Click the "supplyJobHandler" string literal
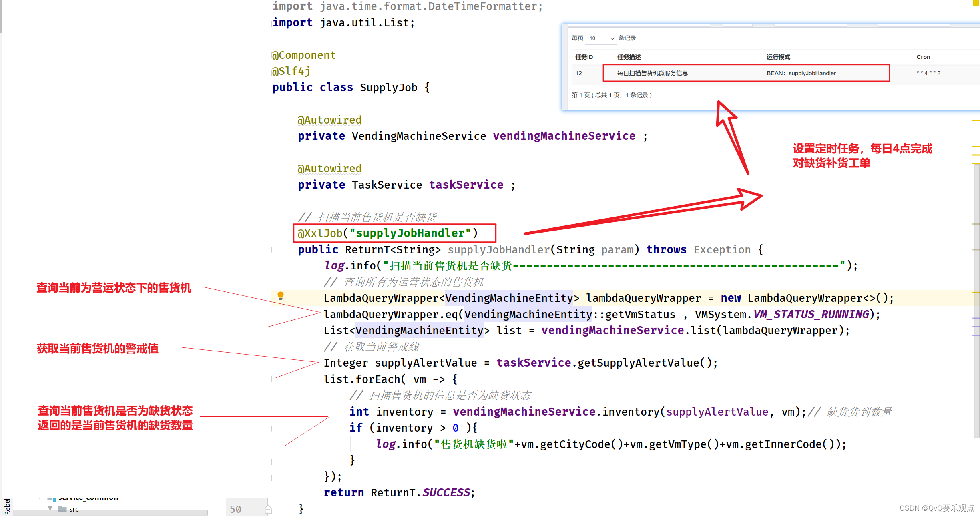Viewport: 980px width, 516px height. 410,233
